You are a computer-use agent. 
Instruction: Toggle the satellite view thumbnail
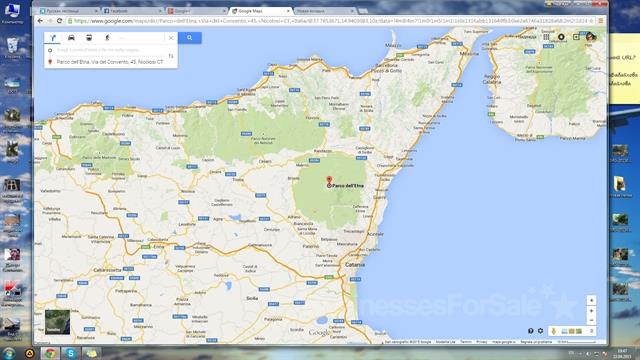[x=57, y=322]
